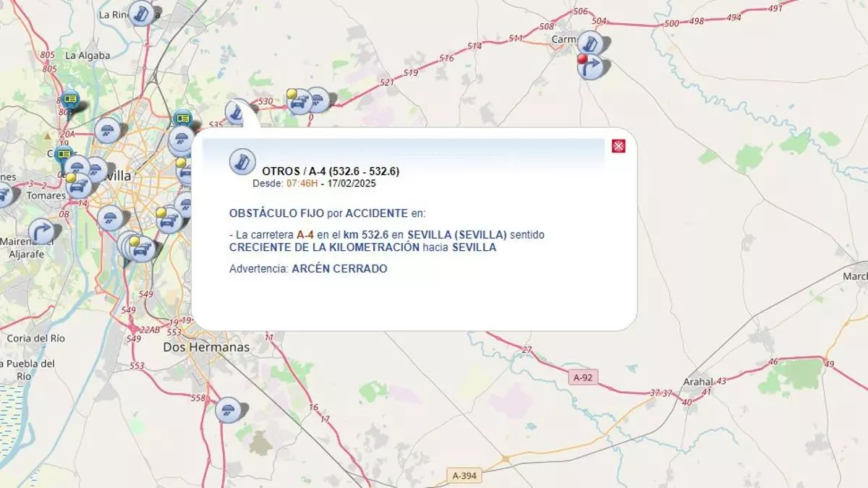Select the message panel marker near road 805

(70, 99)
